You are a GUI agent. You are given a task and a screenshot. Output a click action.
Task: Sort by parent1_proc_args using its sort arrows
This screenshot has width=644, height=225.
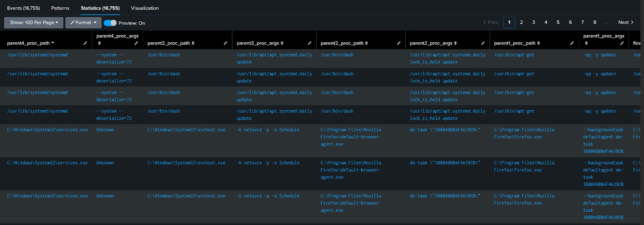586,43
